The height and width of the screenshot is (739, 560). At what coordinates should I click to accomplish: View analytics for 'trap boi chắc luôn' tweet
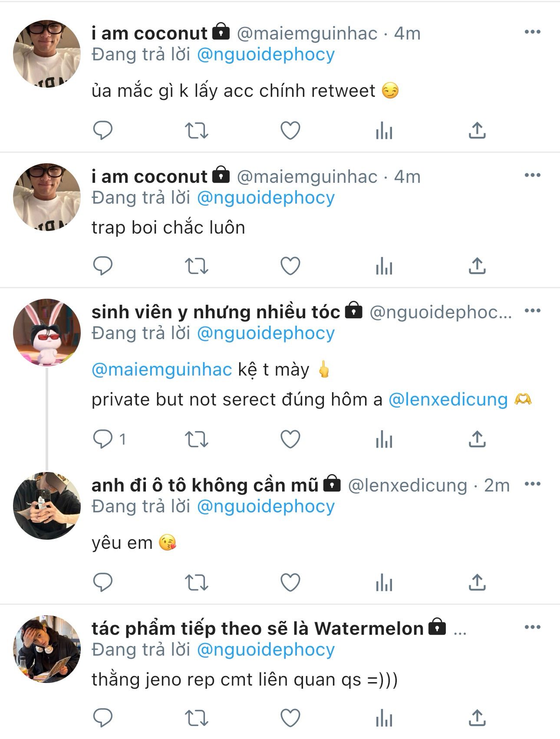tap(384, 266)
